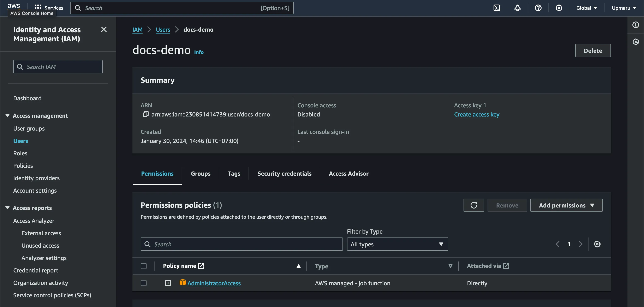Click the search magnifier in the top bar

click(x=78, y=8)
